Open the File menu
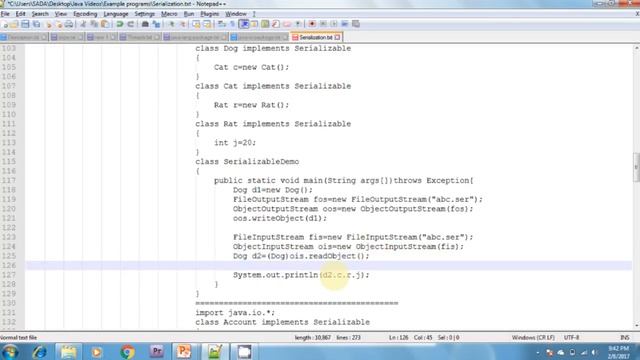This screenshot has height=360, width=640. [x=5, y=14]
